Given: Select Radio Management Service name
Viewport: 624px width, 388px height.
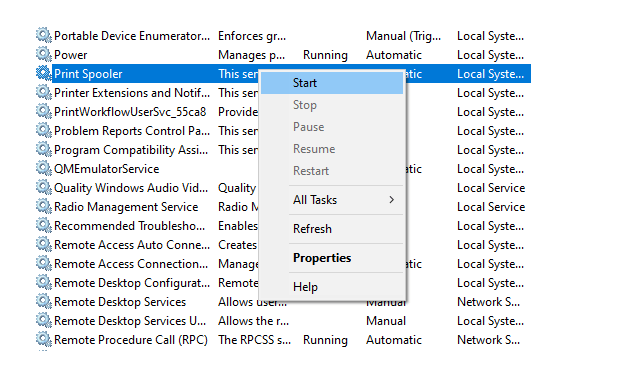Looking at the screenshot, I should click(126, 207).
